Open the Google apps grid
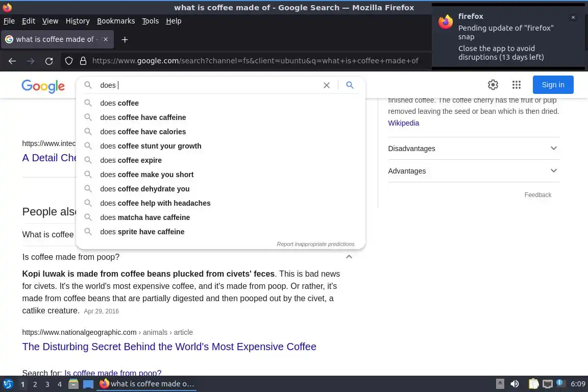The width and height of the screenshot is (588, 392). pyautogui.click(x=517, y=85)
